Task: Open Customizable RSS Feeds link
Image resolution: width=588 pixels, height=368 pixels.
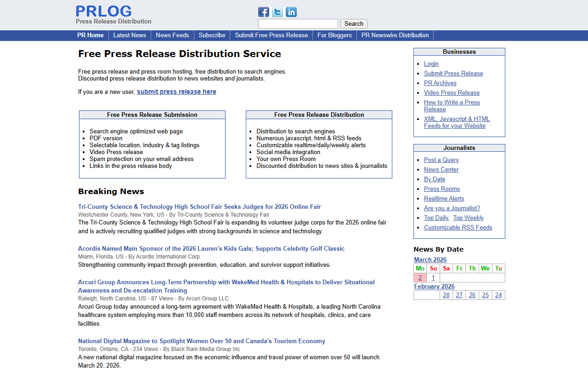Action: pyautogui.click(x=458, y=227)
